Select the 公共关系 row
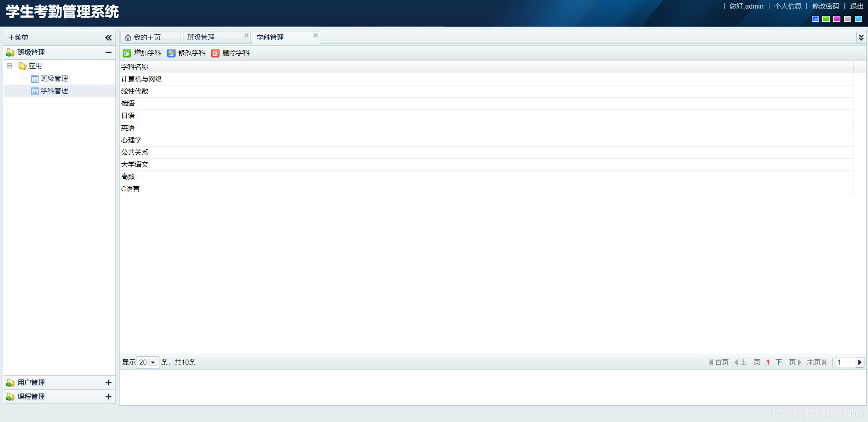This screenshot has height=422, width=868. coord(487,152)
